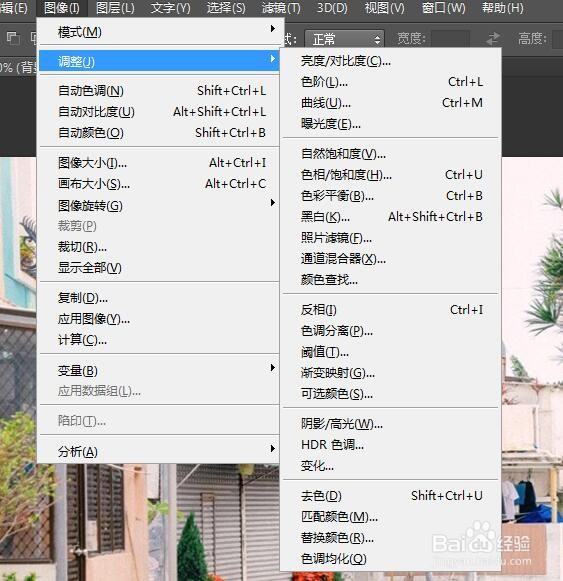The width and height of the screenshot is (563, 581).
Task: Open the 选择(S) menu
Action: 226,8
